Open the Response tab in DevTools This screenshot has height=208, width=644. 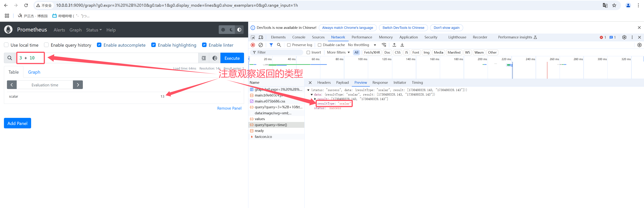coord(380,82)
